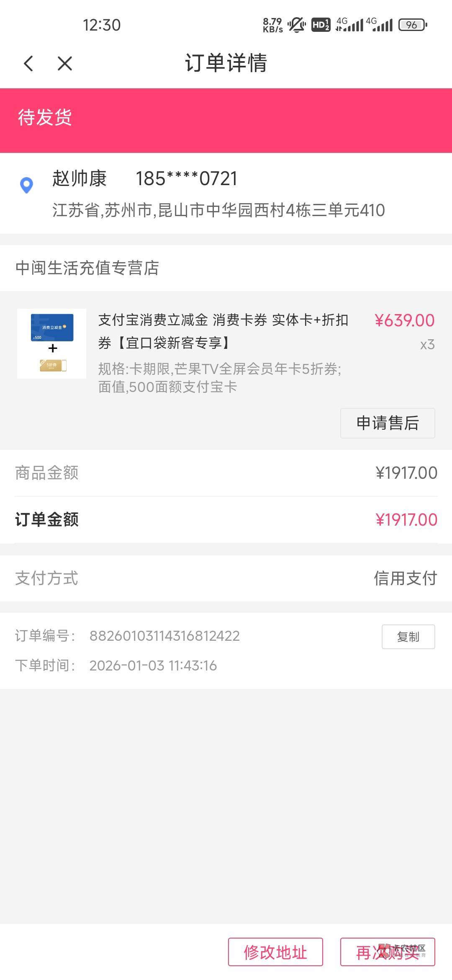The width and height of the screenshot is (452, 980).
Task: Tap the 修改地址 button
Action: pos(275,952)
